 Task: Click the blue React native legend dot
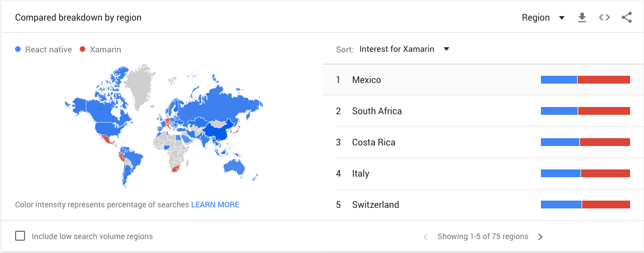(x=18, y=50)
